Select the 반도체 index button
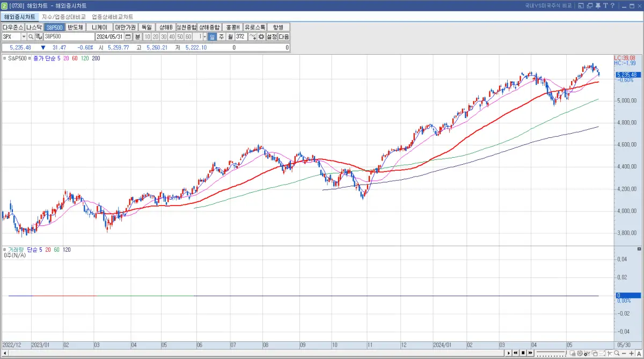The height and width of the screenshot is (359, 644). (x=76, y=27)
